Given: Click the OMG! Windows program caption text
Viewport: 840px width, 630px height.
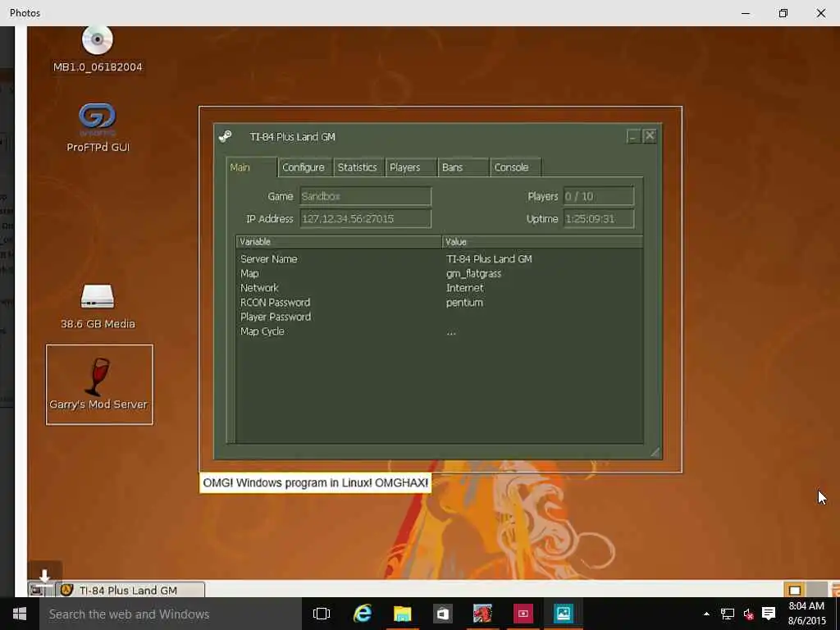Looking at the screenshot, I should (x=315, y=482).
